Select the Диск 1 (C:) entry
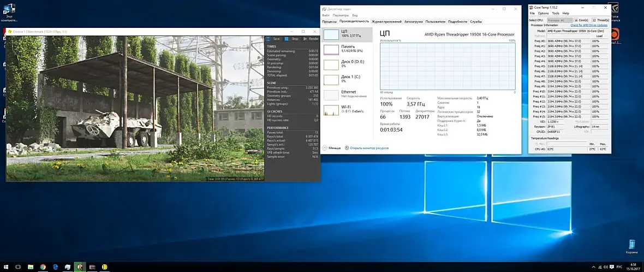 (x=348, y=79)
